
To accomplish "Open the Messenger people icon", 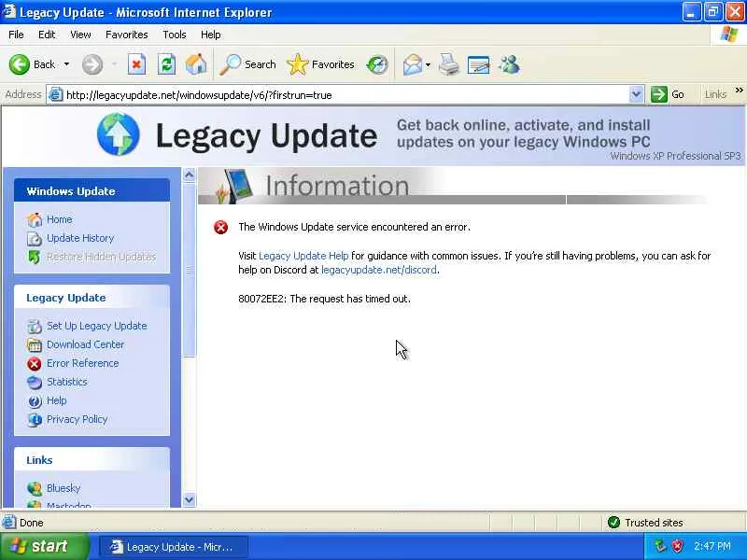I will click(509, 64).
